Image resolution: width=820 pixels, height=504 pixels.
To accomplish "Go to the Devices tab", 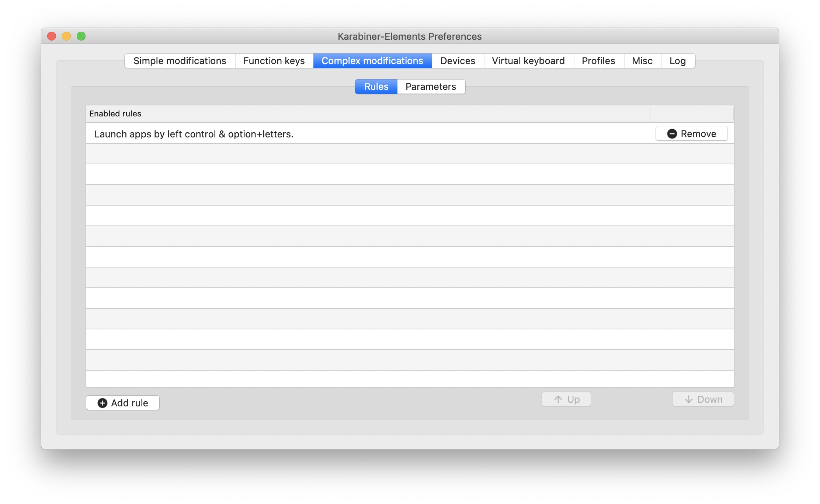I will (x=458, y=61).
